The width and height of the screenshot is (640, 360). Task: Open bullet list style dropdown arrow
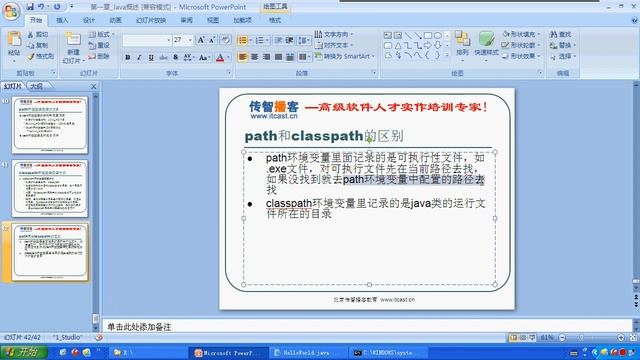[x=250, y=40]
